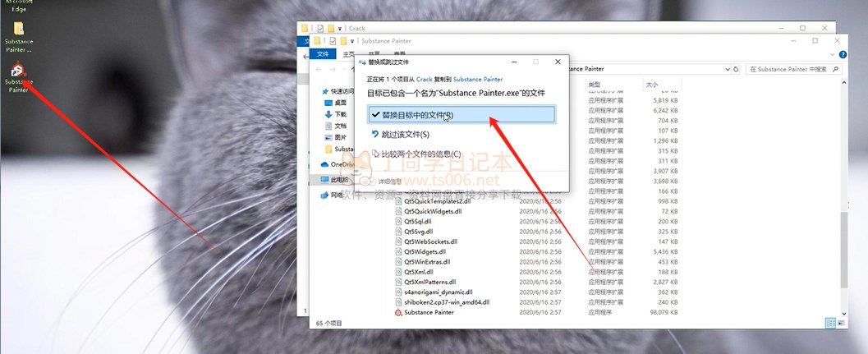Screen dimensions: 868x354
Task: Follow the Substance Painter destination link
Action: [478, 80]
